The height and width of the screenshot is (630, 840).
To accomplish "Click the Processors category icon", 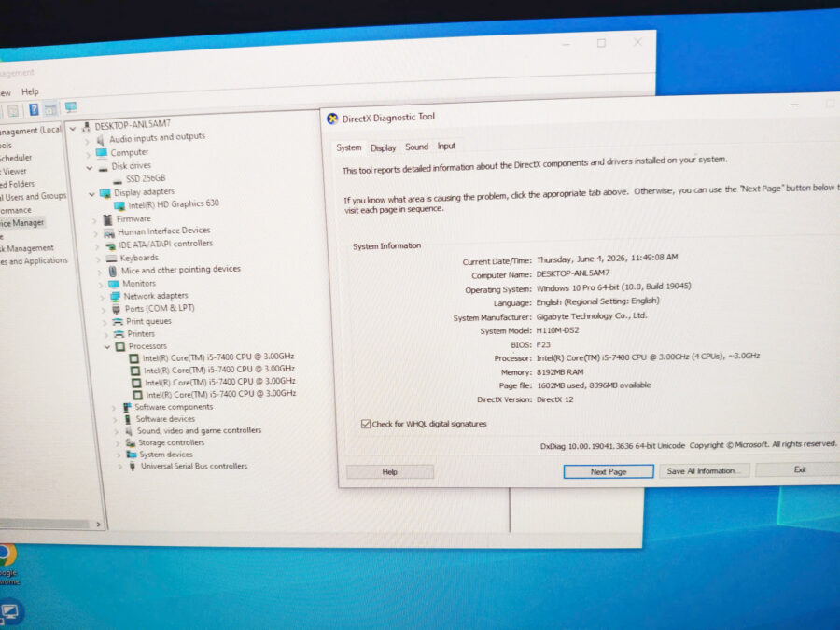I will click(x=120, y=346).
